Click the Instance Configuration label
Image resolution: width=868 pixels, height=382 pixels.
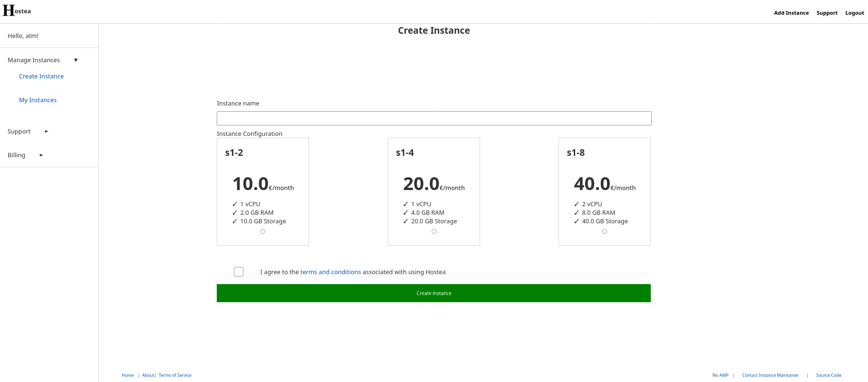click(250, 134)
